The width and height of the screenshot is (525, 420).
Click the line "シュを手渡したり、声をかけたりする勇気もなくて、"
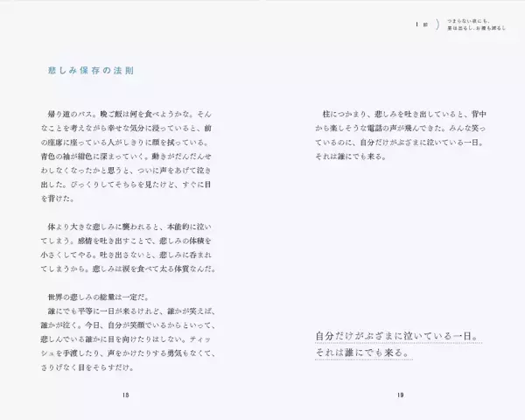click(129, 353)
